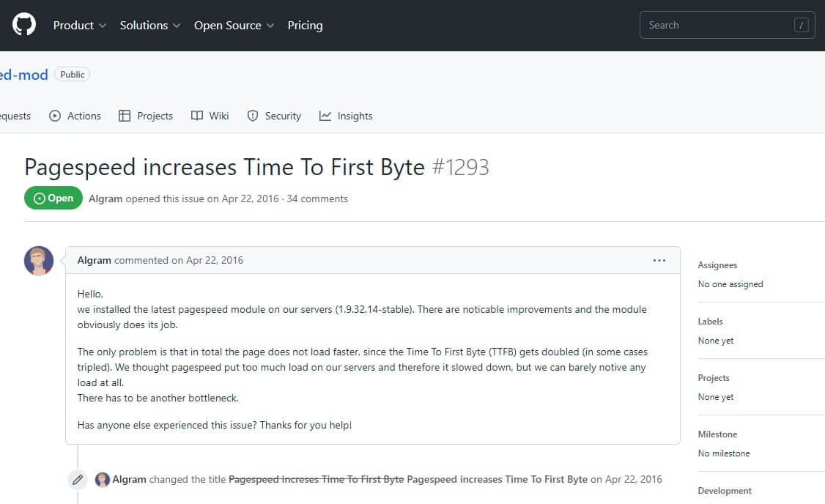Click the 'Hello,' line in the comment
The width and height of the screenshot is (825, 504).
point(90,294)
